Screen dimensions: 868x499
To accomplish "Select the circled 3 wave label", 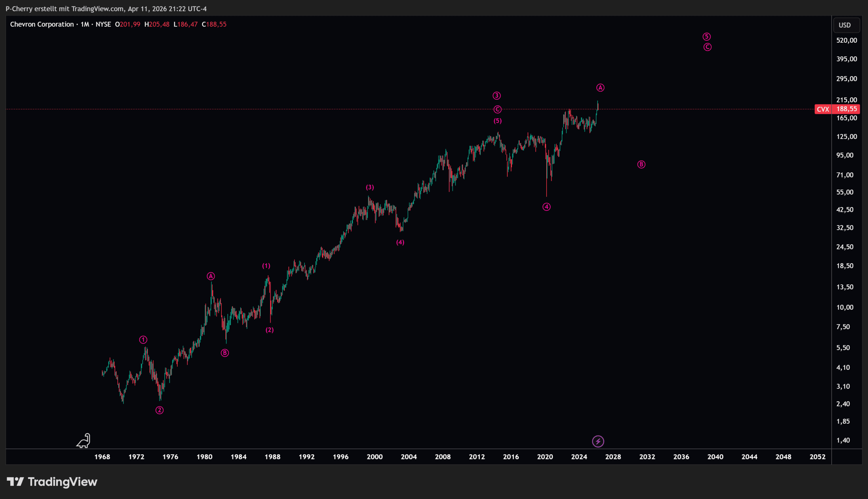I will click(x=496, y=96).
